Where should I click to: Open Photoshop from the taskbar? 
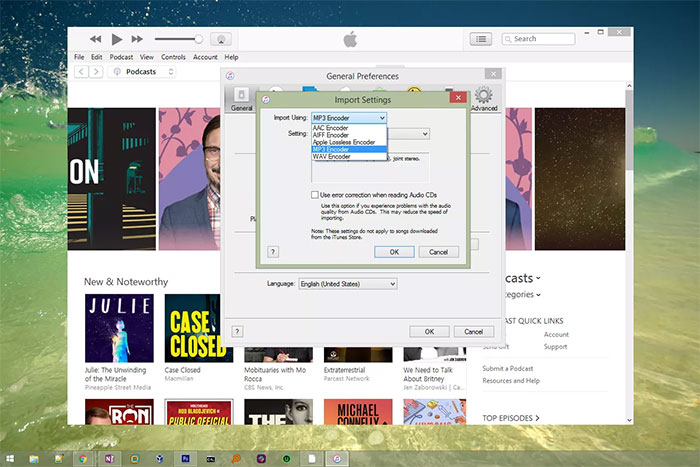(187, 457)
